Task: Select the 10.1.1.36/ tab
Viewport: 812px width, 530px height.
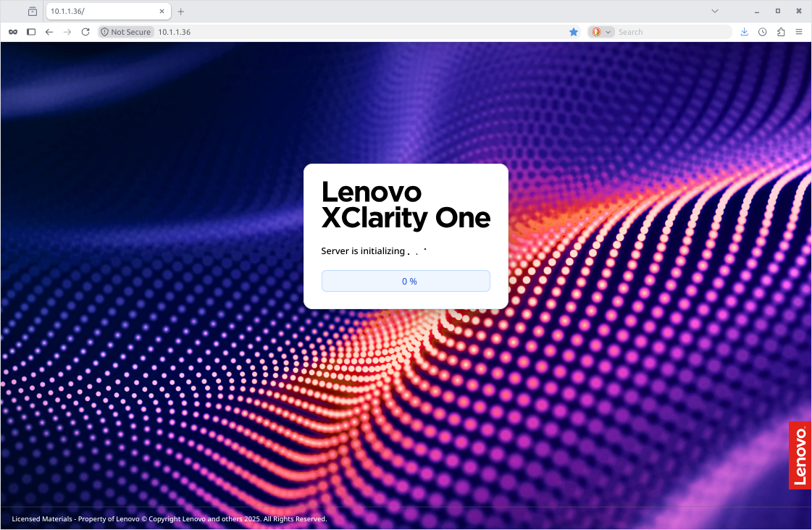Action: (108, 11)
